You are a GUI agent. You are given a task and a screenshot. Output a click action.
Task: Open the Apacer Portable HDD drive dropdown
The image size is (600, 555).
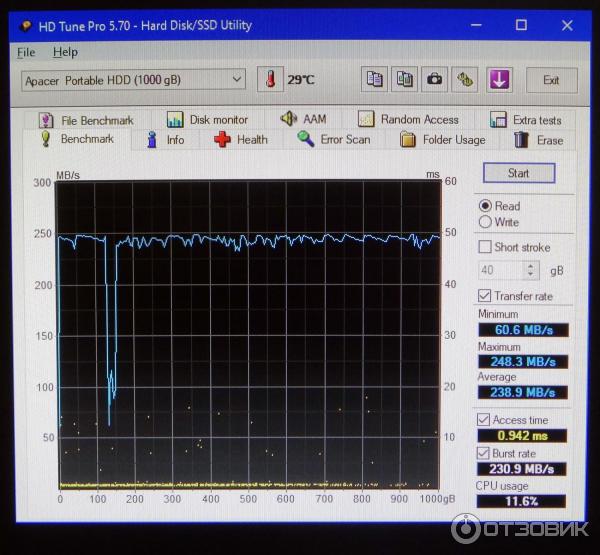point(134,80)
